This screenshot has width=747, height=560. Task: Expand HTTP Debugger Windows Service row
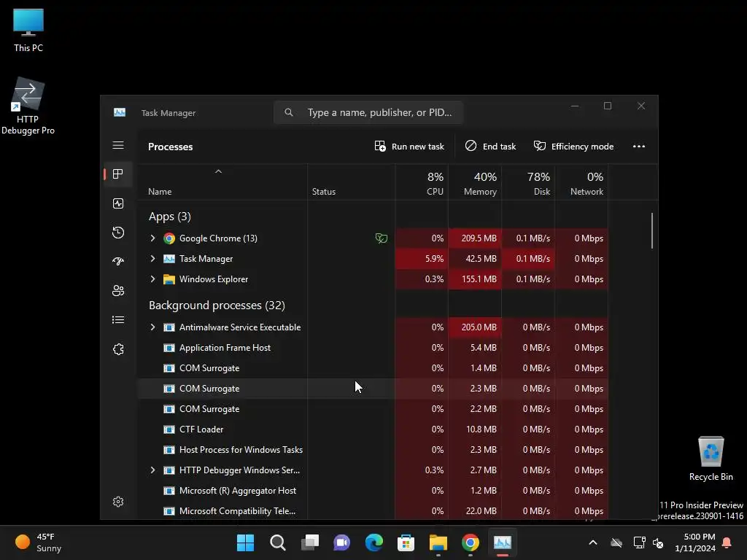pos(152,470)
